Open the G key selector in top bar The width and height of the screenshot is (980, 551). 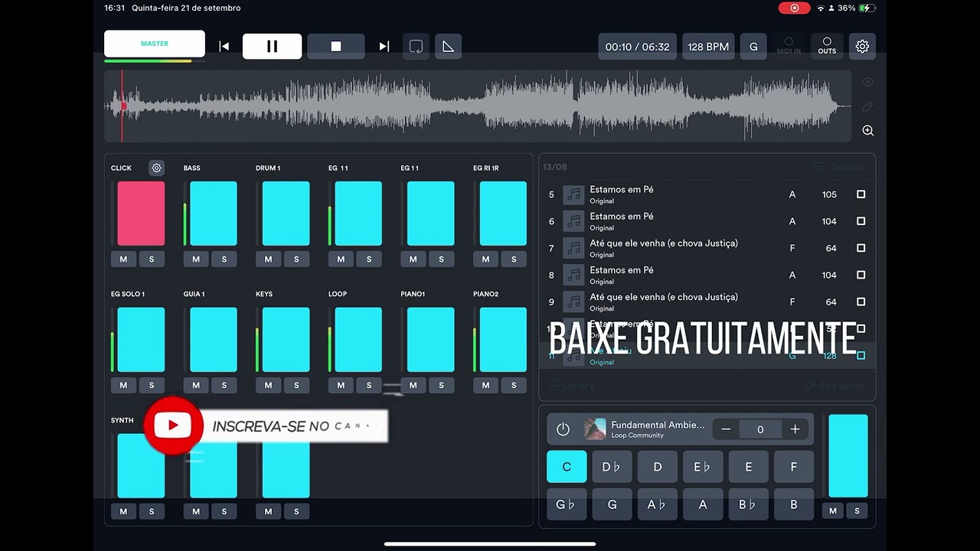point(753,47)
